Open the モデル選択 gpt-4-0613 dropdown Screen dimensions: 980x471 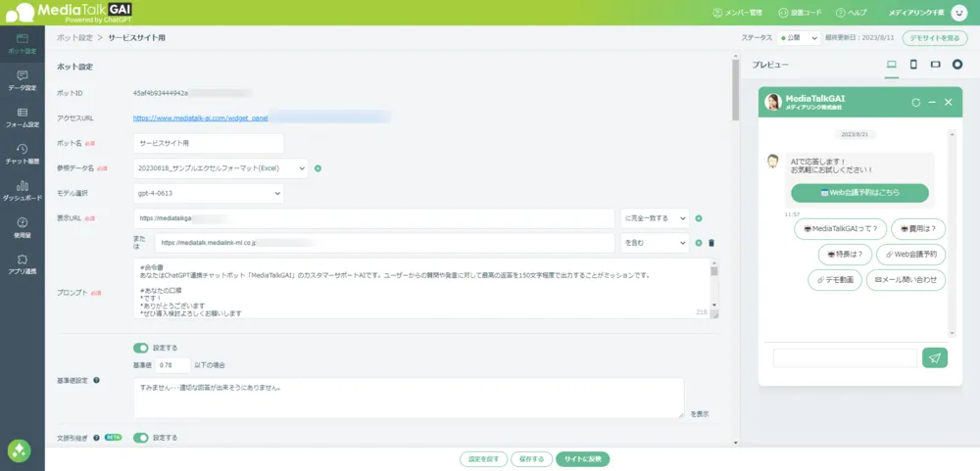[209, 194]
